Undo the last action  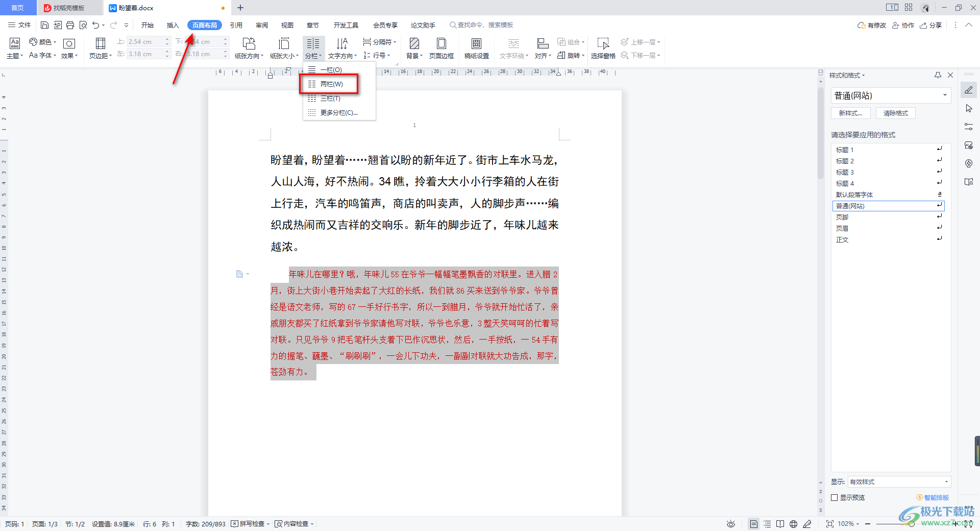[x=95, y=25]
